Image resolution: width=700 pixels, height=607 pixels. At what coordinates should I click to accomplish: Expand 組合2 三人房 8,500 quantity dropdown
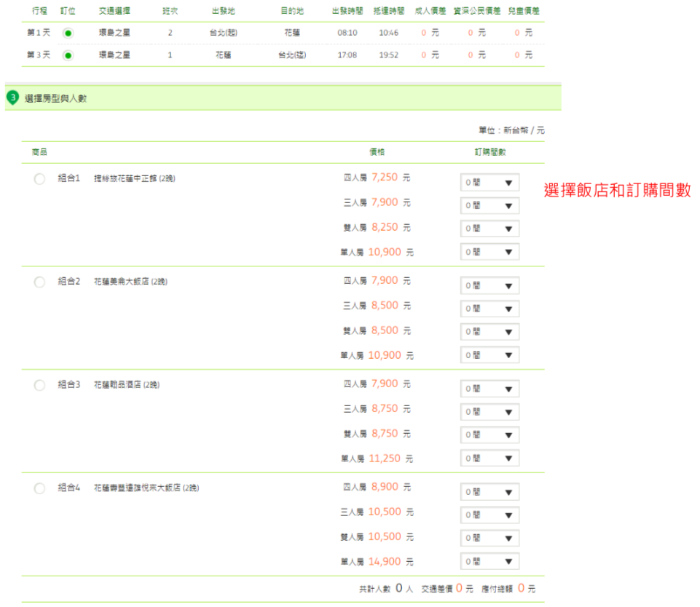[x=489, y=309]
